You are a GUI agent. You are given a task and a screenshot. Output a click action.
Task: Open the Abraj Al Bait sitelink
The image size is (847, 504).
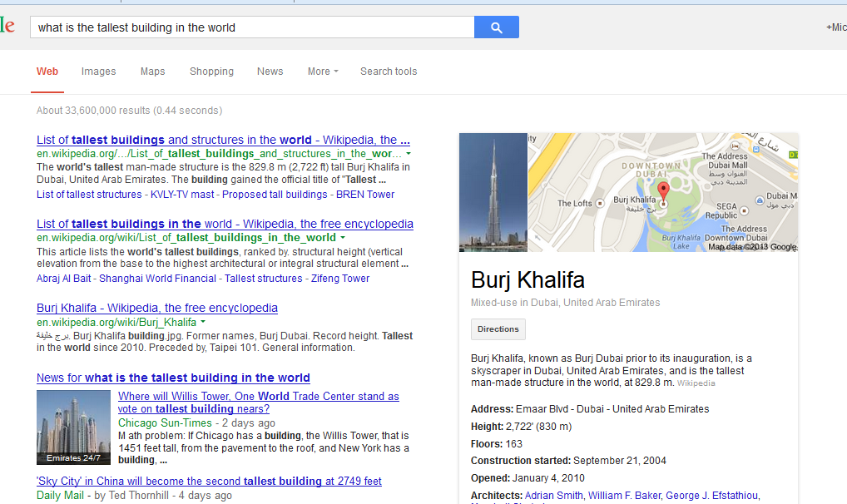64,279
